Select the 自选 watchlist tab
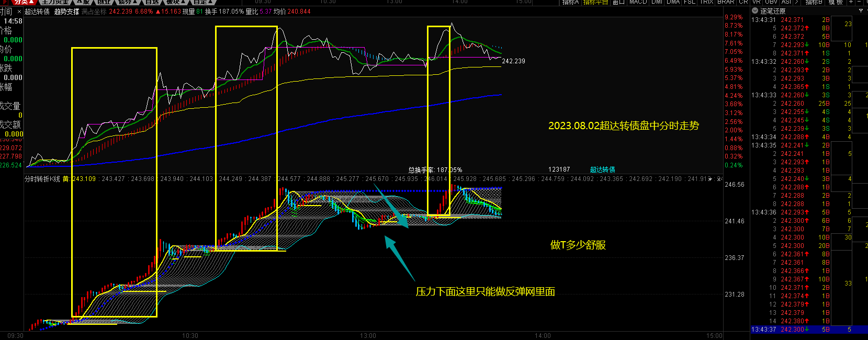The height and width of the screenshot is (340, 868). (x=152, y=2)
